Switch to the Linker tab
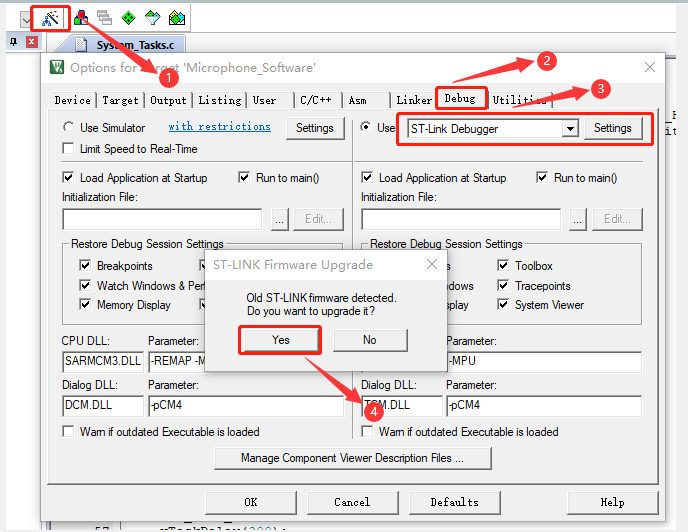Viewport: 688px width, 532px height. (x=414, y=100)
